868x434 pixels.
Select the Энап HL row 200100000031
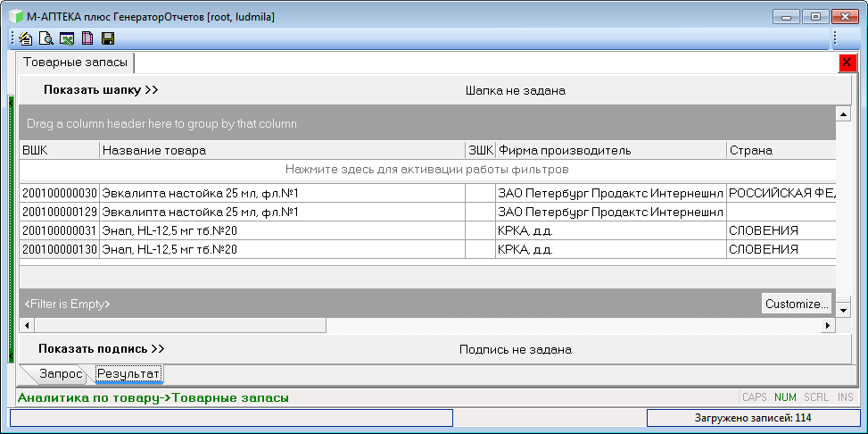pos(268,230)
